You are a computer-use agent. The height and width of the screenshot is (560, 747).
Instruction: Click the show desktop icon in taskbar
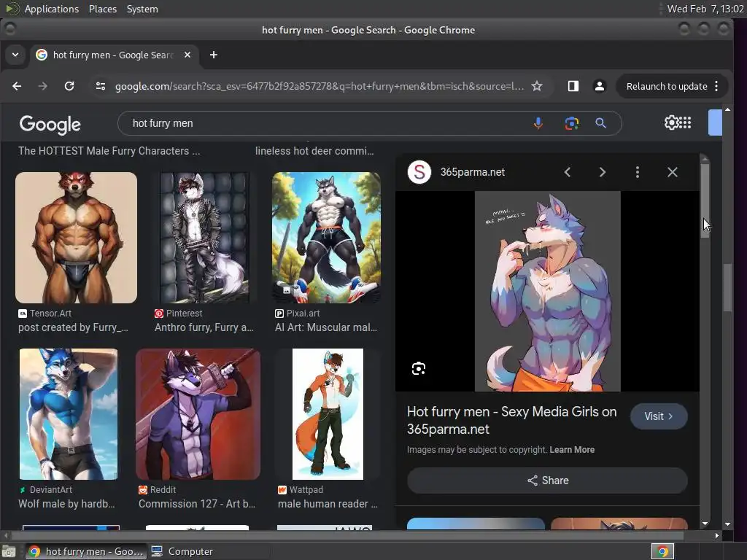pyautogui.click(x=9, y=551)
